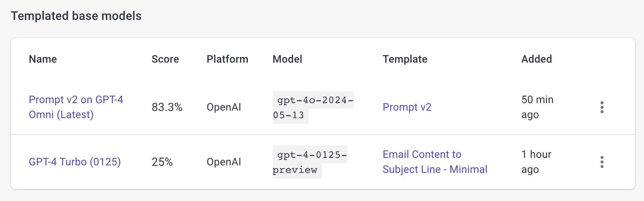Select the 25% score value
Image resolution: width=644 pixels, height=201 pixels.
click(162, 162)
